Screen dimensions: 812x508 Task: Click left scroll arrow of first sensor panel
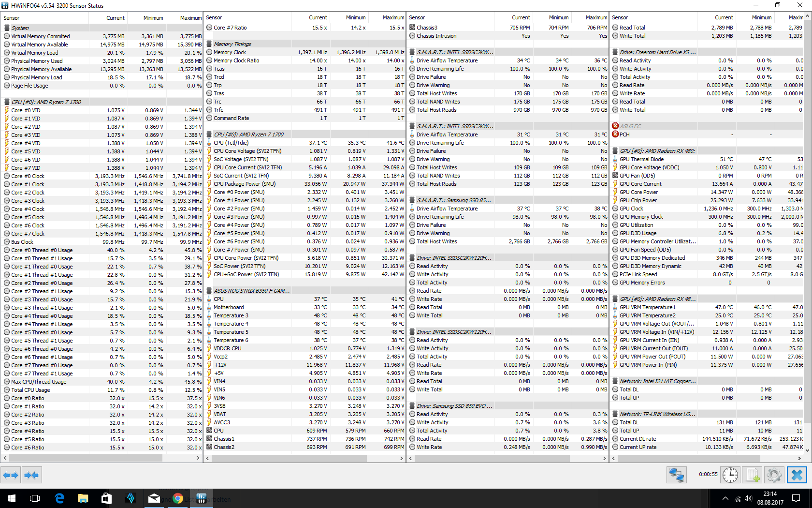point(5,458)
